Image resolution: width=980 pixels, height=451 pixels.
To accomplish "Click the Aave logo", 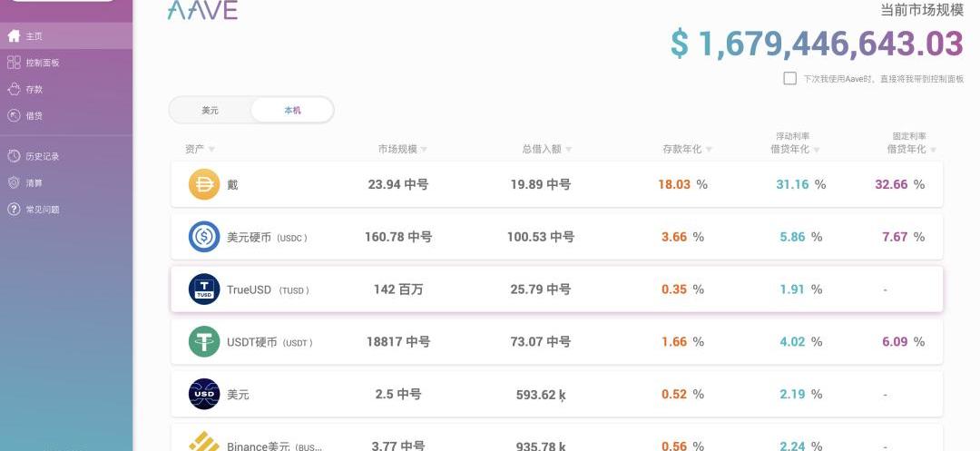I will coord(202,10).
